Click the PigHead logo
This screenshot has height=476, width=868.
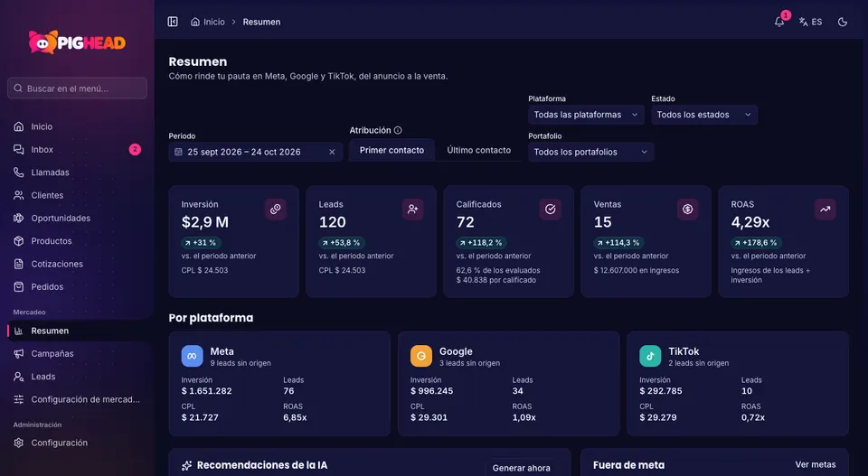pos(77,42)
